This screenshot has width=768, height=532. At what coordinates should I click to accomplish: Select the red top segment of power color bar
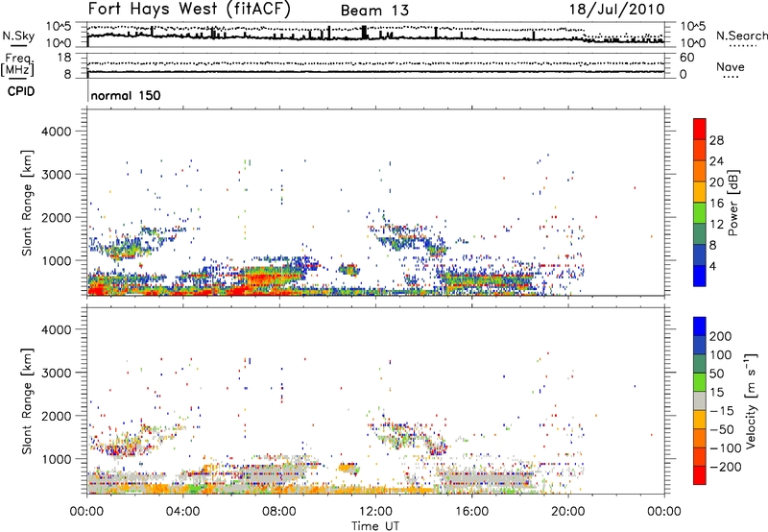click(x=700, y=129)
